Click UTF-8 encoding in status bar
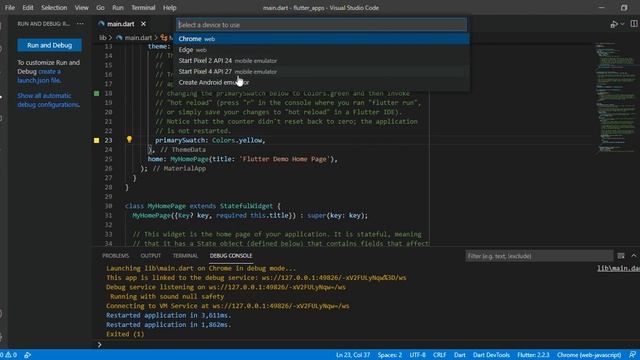The image size is (640, 360). (x=417, y=355)
